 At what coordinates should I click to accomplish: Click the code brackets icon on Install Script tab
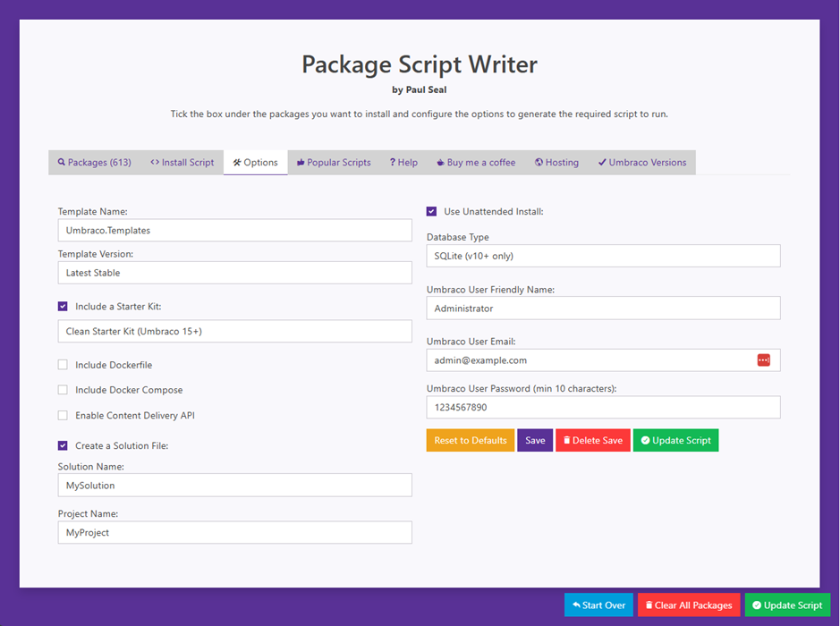coord(155,163)
